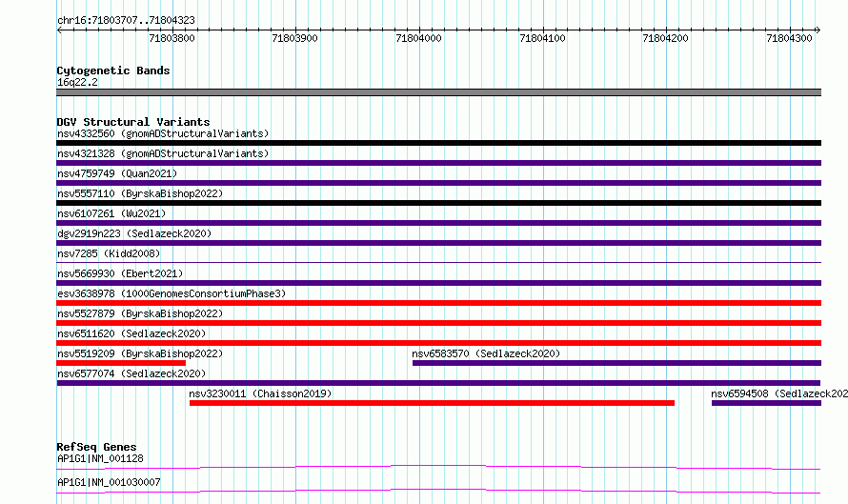Click the right arrow of the ruler

click(x=818, y=30)
